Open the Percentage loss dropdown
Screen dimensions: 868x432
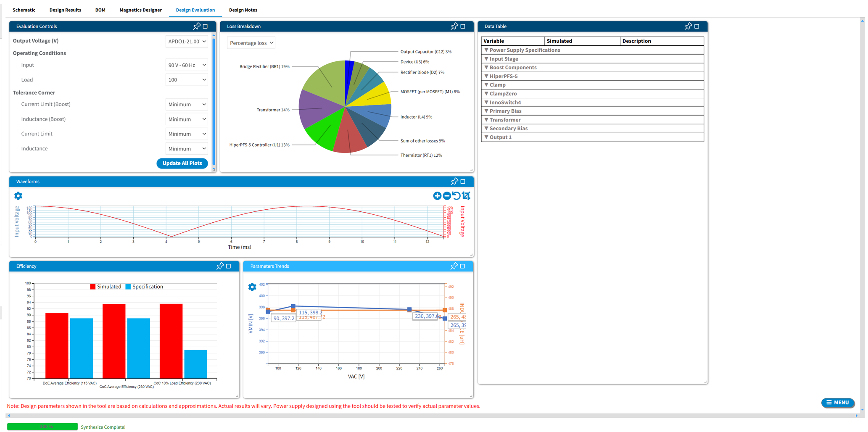(251, 43)
